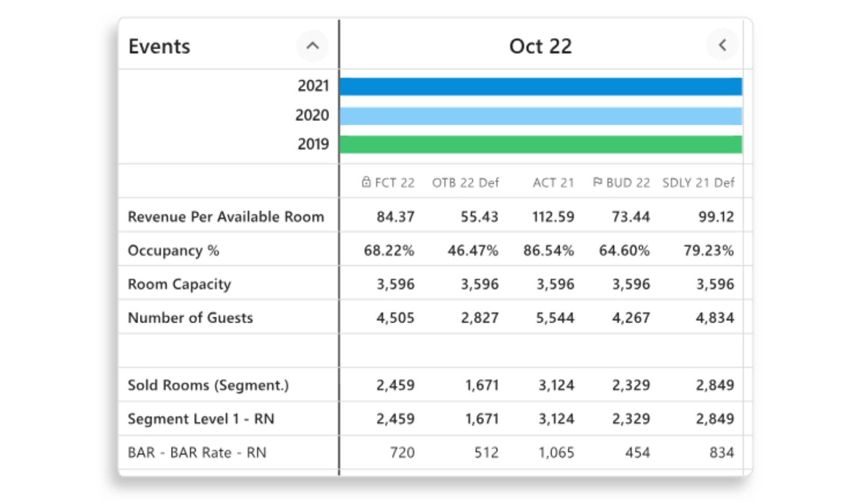This screenshot has width=861, height=504.
Task: Select Sold Rooms (Segment.) row label
Action: click(208, 385)
